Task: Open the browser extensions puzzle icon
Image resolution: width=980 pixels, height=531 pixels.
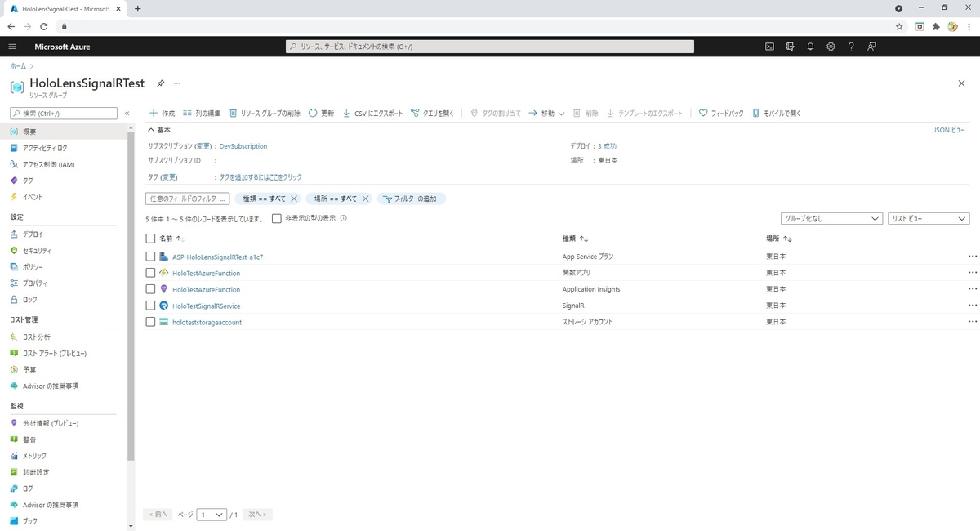Action: [936, 26]
